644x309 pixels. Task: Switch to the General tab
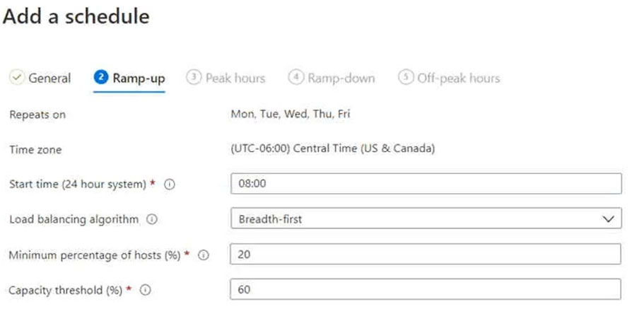(49, 78)
